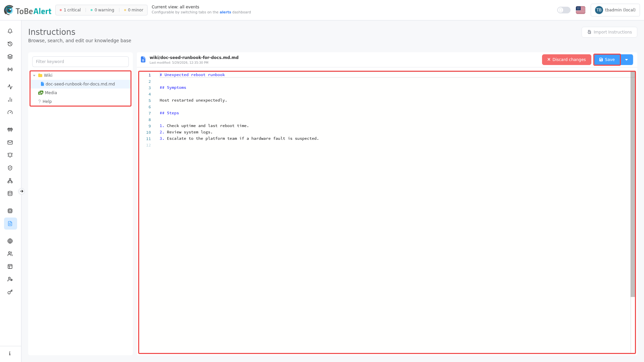Click Import Instructions button
This screenshot has width=644, height=362.
point(609,32)
